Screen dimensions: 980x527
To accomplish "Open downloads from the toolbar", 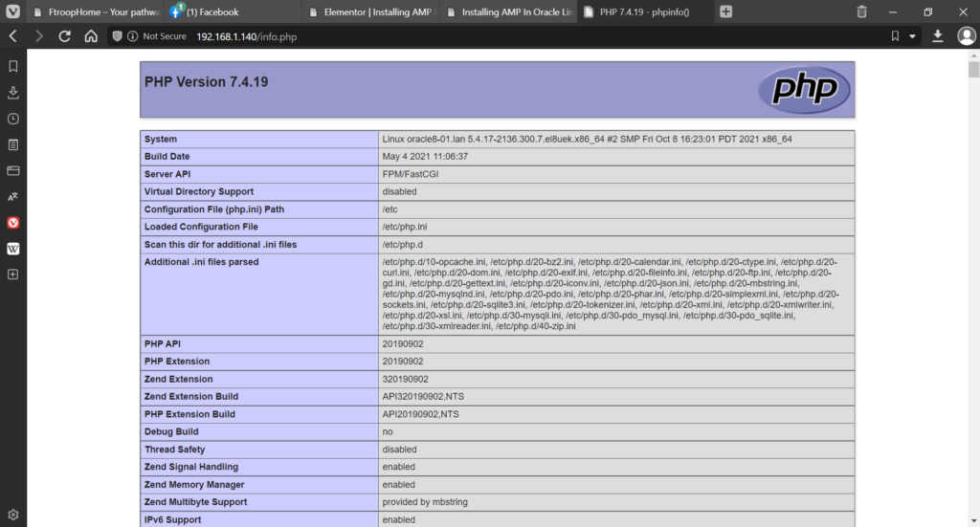I will click(x=938, y=37).
